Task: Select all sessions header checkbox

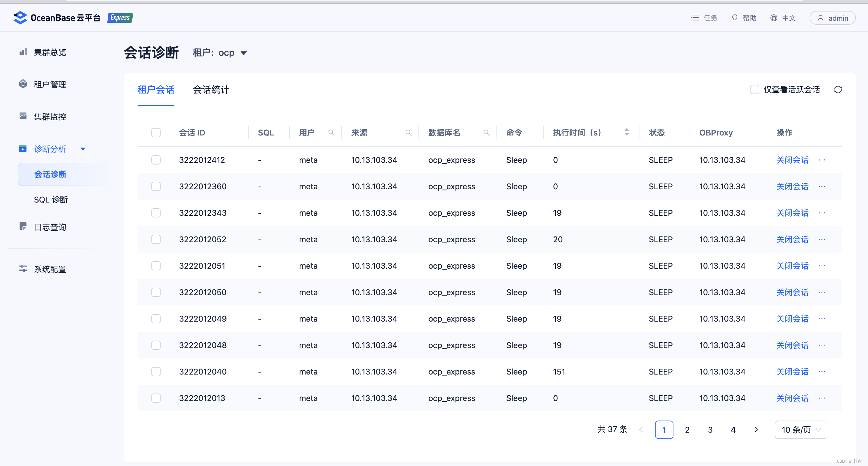Action: (156, 133)
